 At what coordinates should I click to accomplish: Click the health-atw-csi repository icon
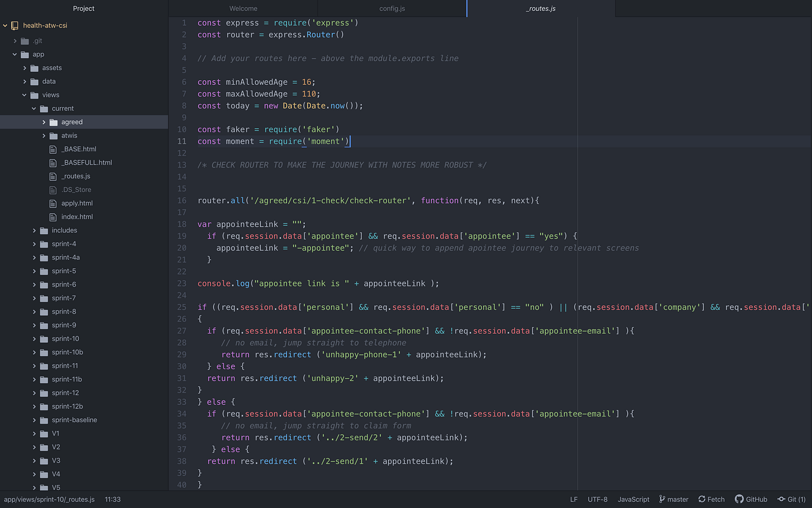click(x=14, y=25)
